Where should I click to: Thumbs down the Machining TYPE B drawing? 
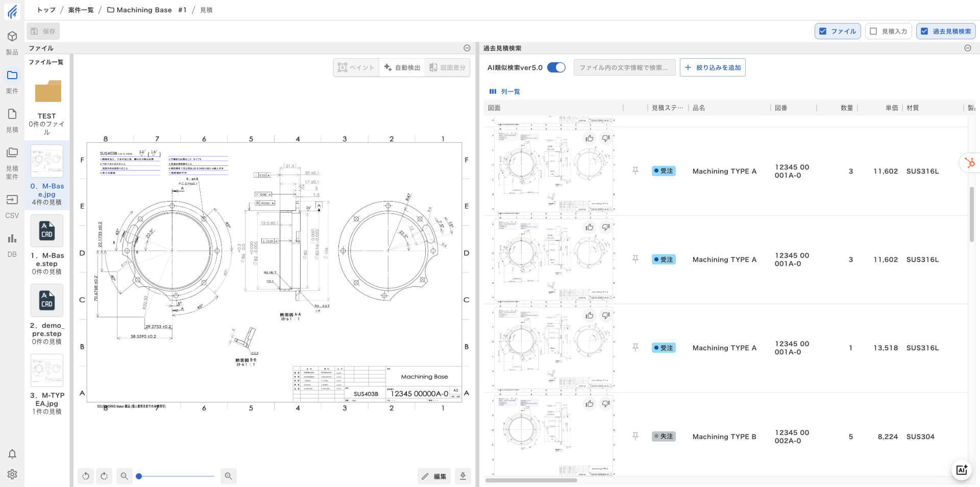click(x=605, y=404)
